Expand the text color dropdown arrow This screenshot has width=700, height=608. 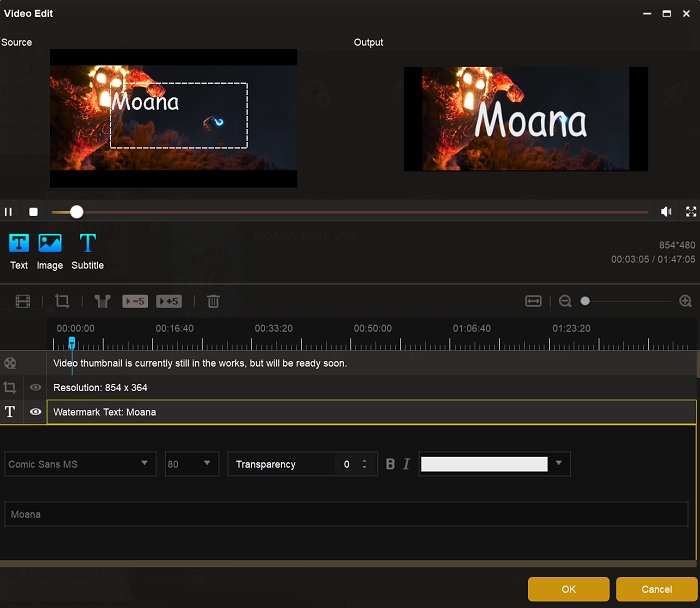559,463
